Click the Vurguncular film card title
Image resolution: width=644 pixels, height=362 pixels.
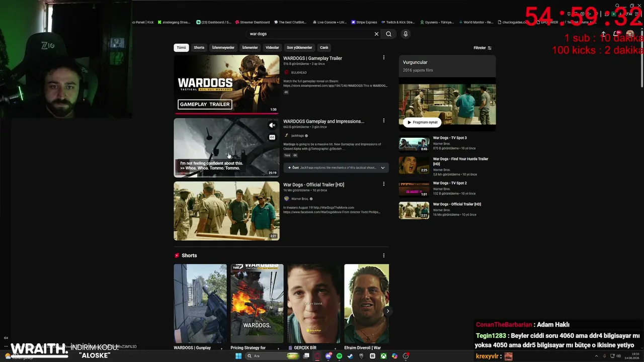pos(415,62)
